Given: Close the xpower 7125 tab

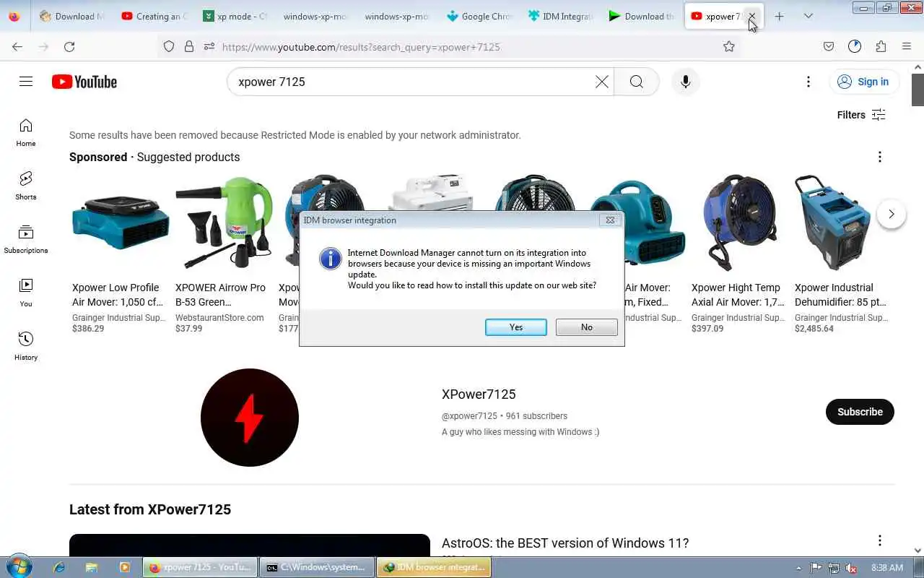Looking at the screenshot, I should coord(751,16).
